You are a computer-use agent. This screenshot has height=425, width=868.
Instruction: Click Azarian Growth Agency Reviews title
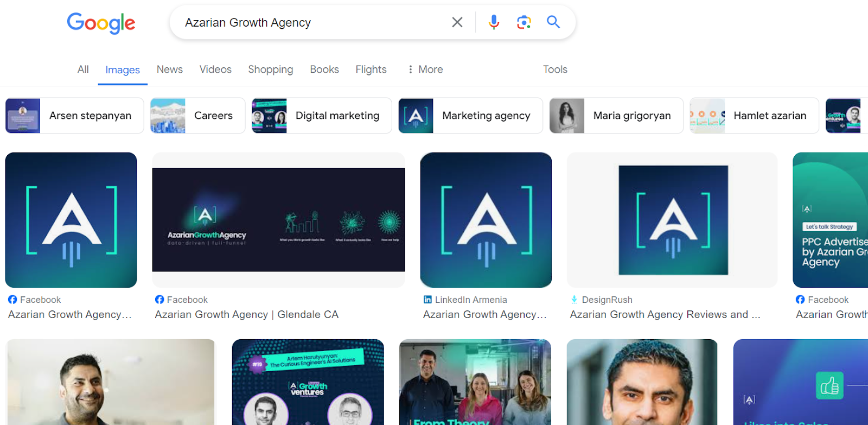tap(665, 315)
